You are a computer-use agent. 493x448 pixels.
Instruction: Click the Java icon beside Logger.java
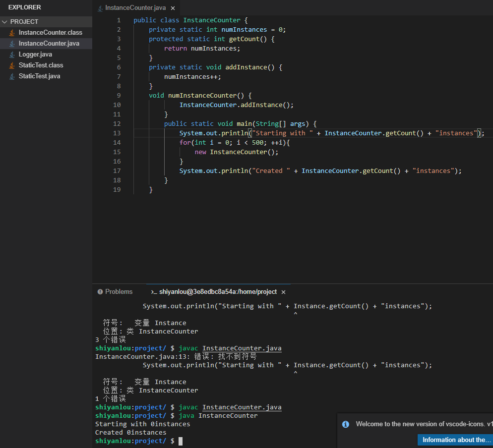click(x=12, y=55)
